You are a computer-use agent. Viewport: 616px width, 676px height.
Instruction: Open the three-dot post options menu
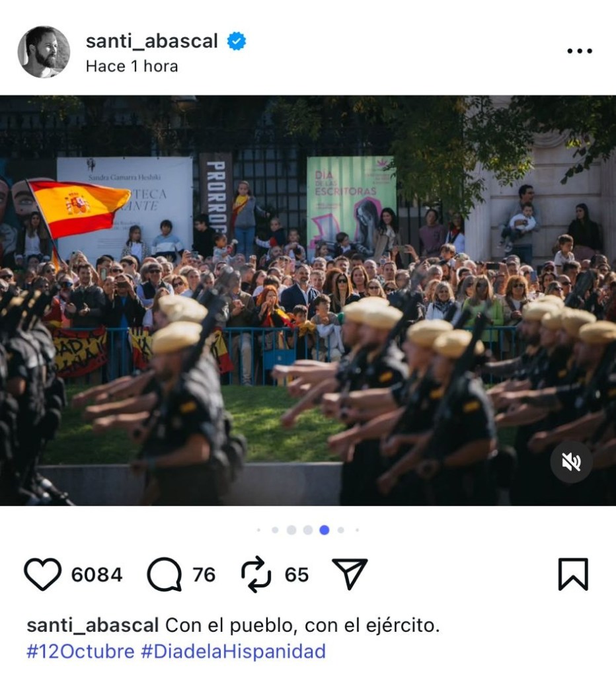580,51
